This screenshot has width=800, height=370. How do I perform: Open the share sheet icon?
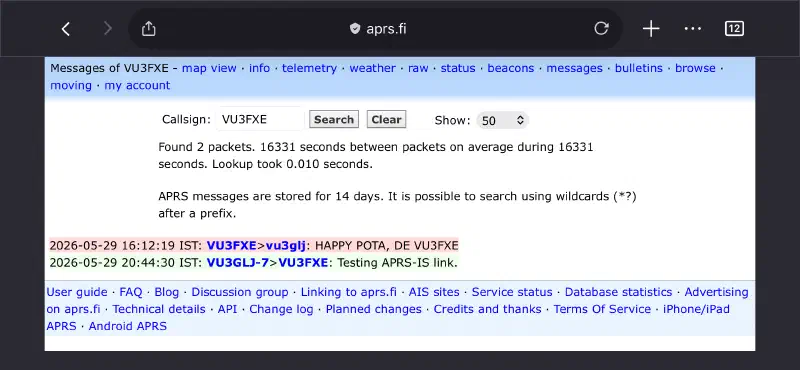click(x=148, y=29)
